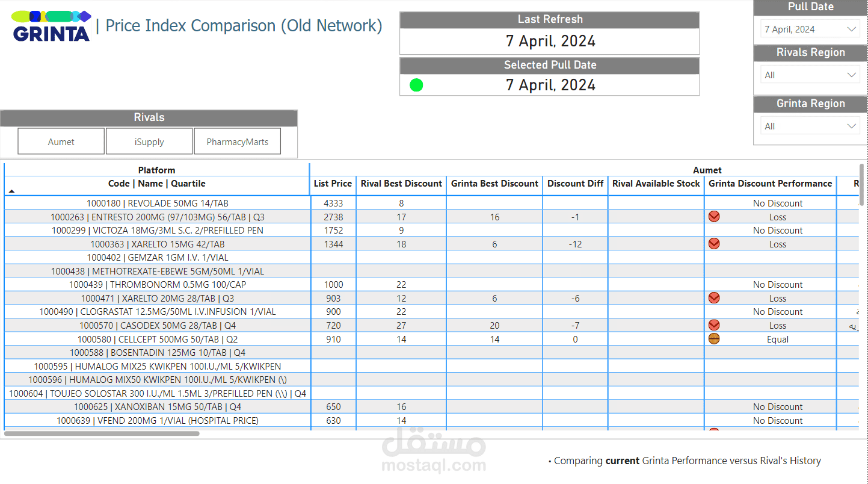Click the Aumet column group header
The height and width of the screenshot is (484, 868).
707,170
